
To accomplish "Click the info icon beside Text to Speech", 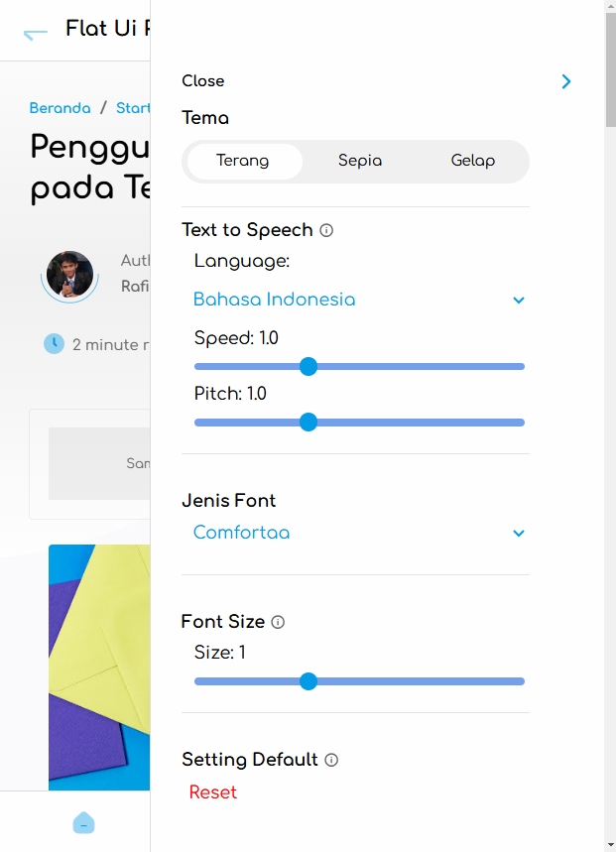I will [x=326, y=229].
